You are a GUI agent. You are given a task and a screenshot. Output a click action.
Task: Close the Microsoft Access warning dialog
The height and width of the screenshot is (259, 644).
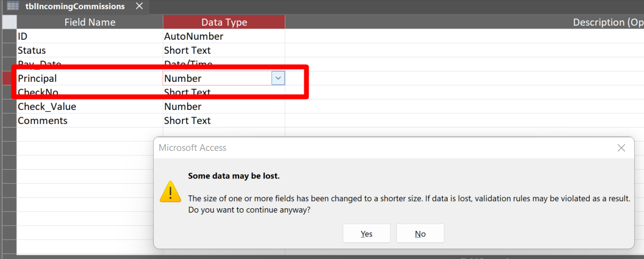(621, 148)
